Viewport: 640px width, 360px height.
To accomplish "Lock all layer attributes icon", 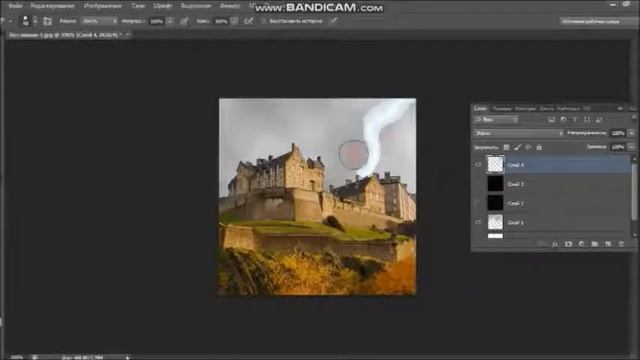I will (539, 147).
